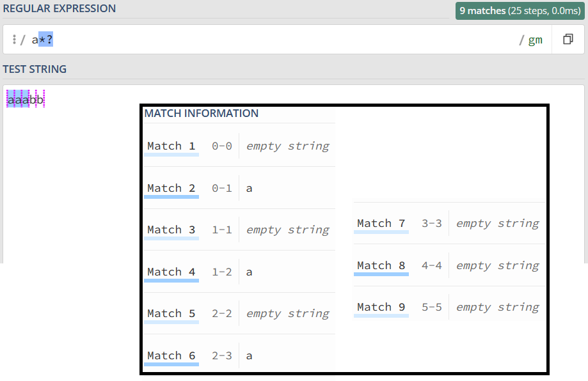
Task: Open the delimiter options dots icon
Action: (x=14, y=40)
